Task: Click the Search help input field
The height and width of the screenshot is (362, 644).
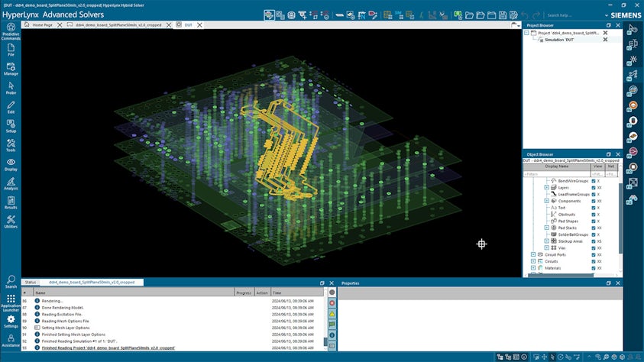Action: tap(574, 15)
